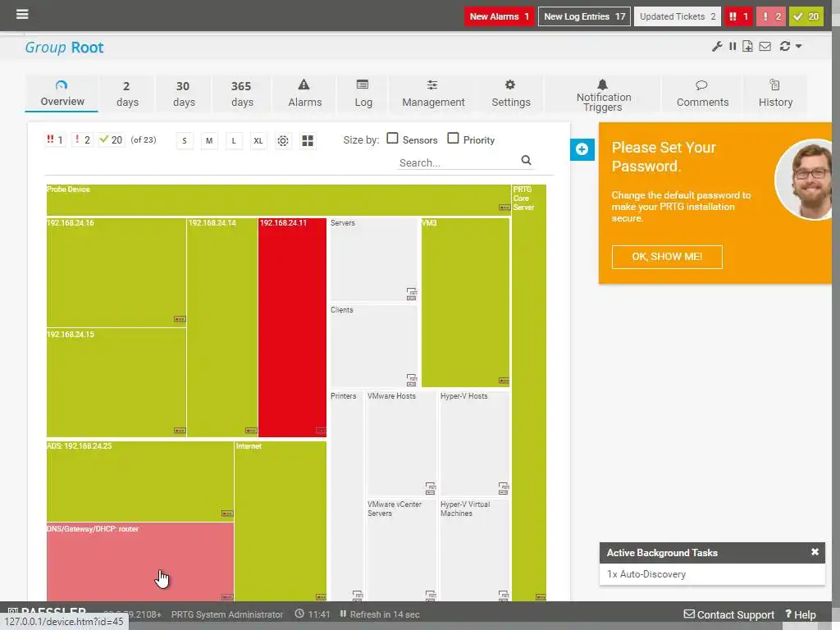Open the Notification Triggers tab

603,94
